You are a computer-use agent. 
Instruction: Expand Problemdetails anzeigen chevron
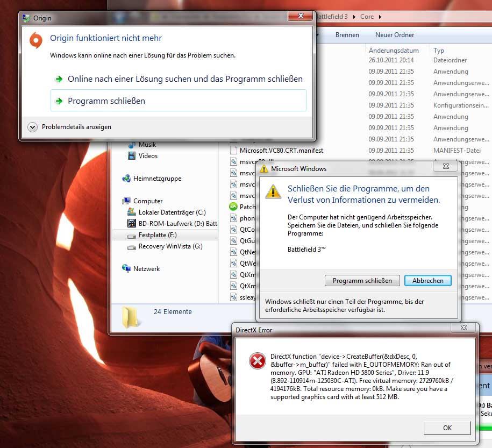pos(32,127)
